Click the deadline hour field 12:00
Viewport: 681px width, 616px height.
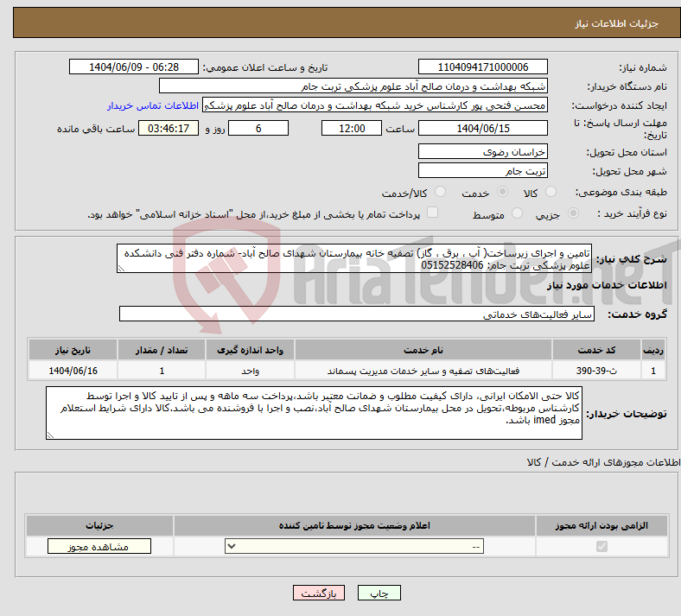click(352, 129)
